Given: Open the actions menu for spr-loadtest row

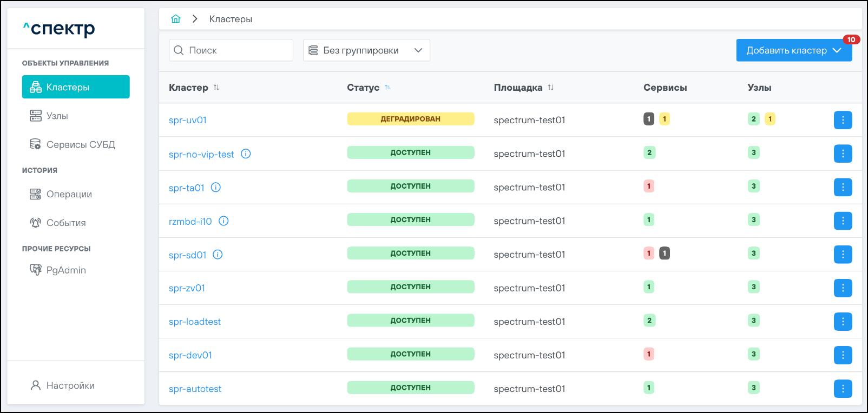Looking at the screenshot, I should coord(843,322).
